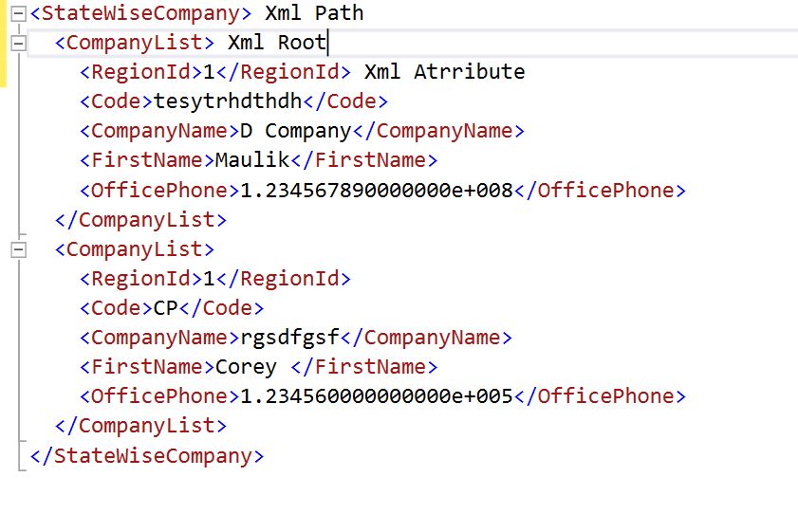This screenshot has width=798, height=532.
Task: Click the 'Xml Atrribute' annotation text
Action: (444, 72)
